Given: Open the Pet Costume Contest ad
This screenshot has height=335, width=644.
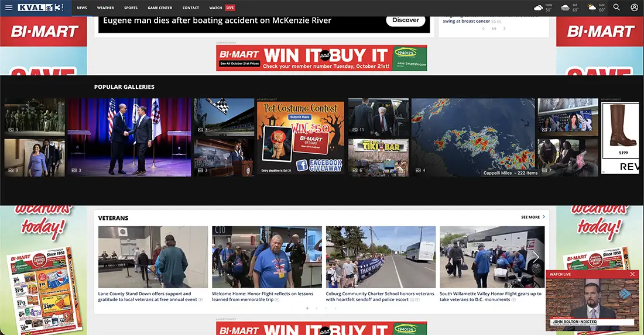Looking at the screenshot, I should pos(301,137).
